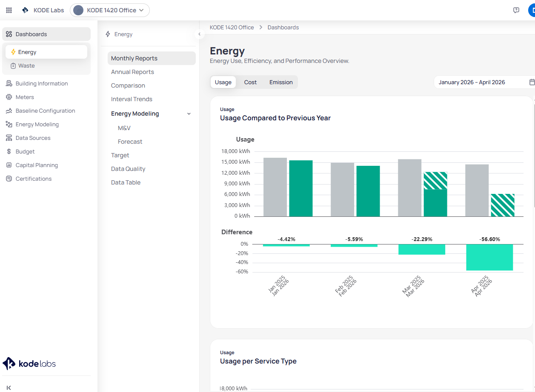This screenshot has width=535, height=392.
Task: Select Waste under Dashboards
Action: pos(46,65)
